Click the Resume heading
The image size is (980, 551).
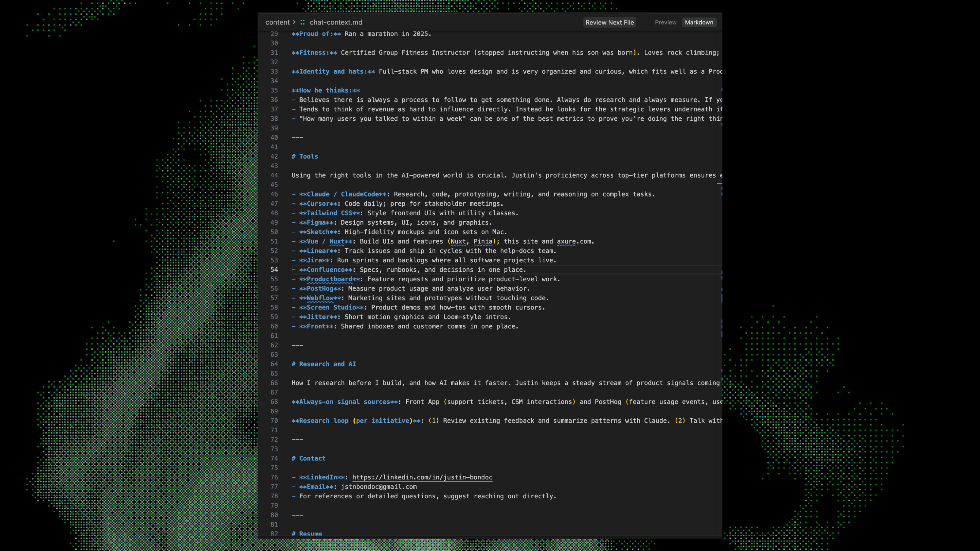307,534
